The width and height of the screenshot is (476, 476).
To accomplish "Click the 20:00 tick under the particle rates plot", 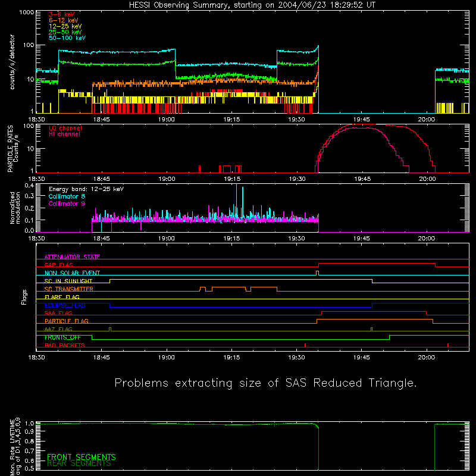I will click(x=427, y=179).
